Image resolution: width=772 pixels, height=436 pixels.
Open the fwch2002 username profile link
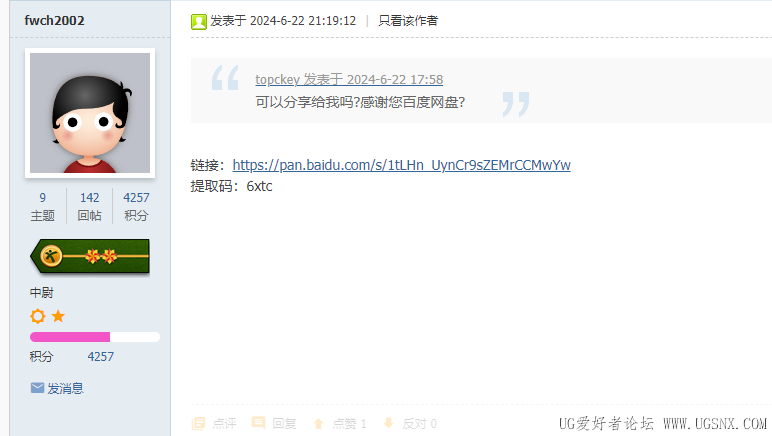tap(54, 21)
